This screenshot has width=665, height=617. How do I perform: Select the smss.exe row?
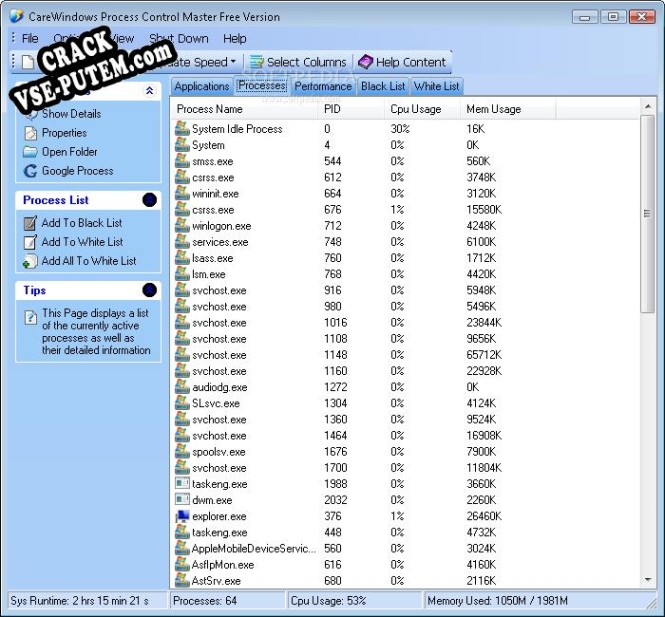[x=405, y=161]
